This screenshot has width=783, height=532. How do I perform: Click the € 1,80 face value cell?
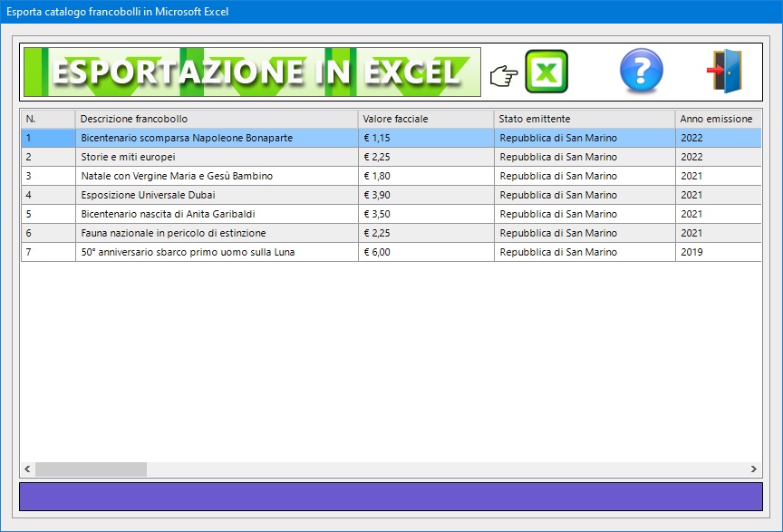[x=426, y=176]
